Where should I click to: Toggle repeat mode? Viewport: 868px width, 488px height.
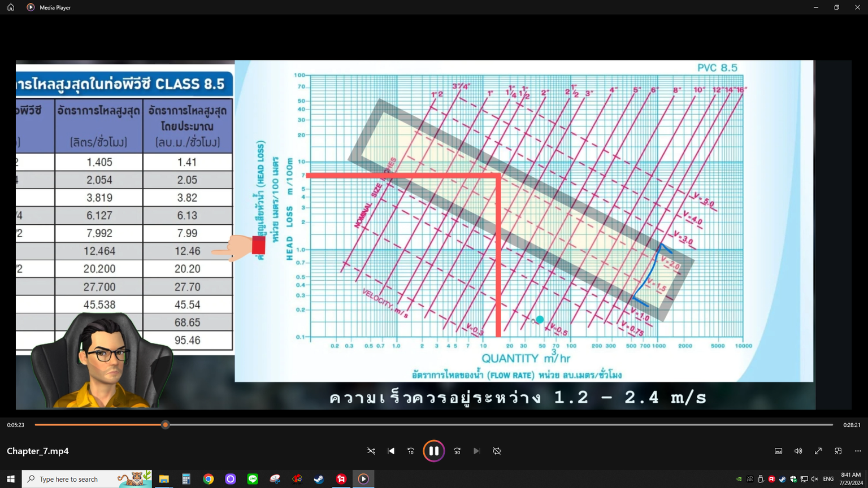[497, 451]
